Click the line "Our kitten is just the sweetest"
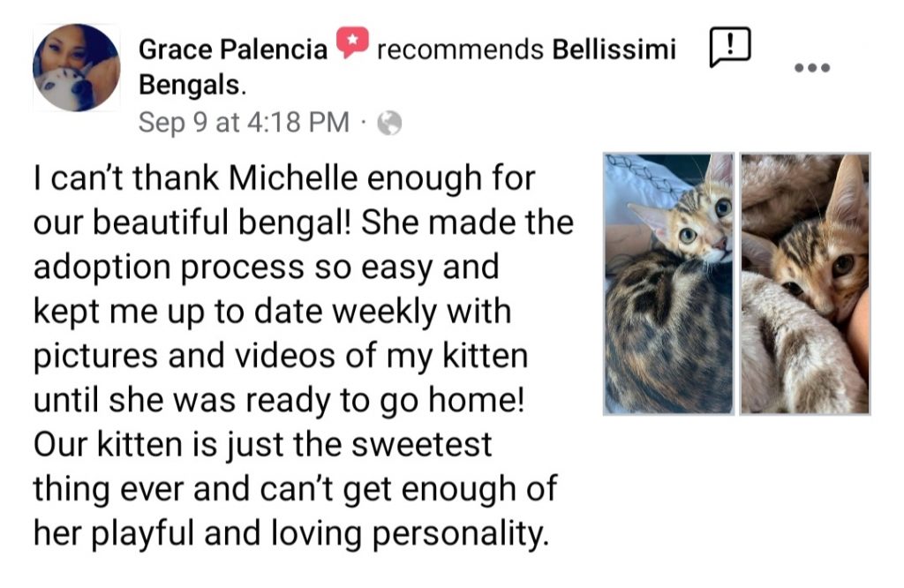 tap(262, 444)
